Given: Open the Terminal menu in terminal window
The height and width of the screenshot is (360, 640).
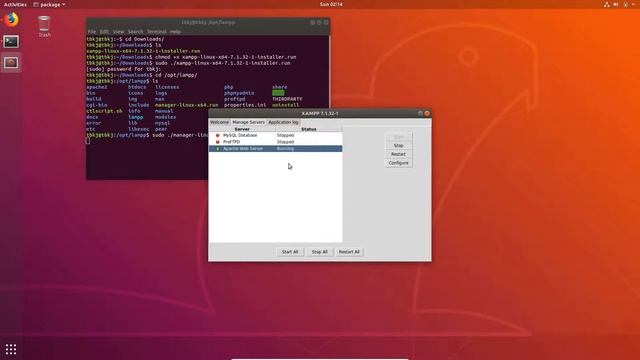Looking at the screenshot, I should tap(157, 31).
